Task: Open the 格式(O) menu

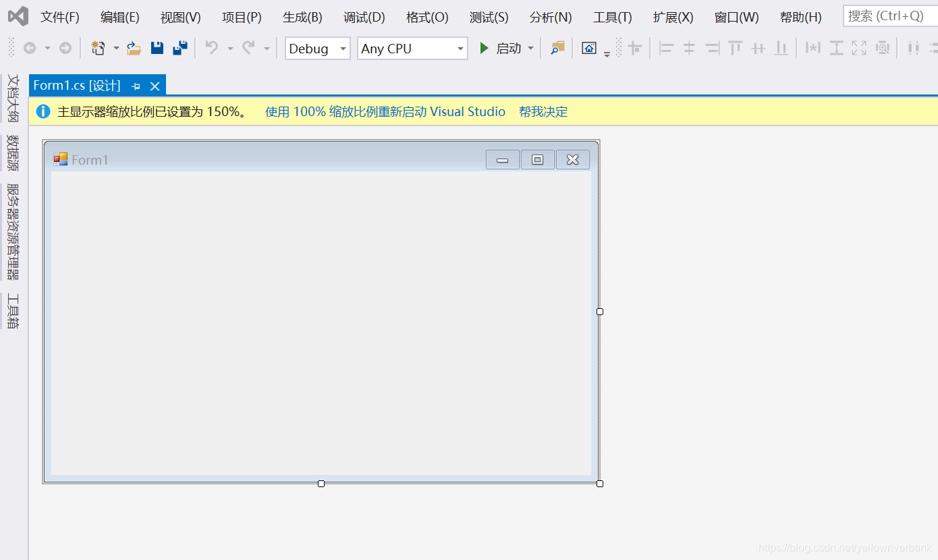Action: (x=427, y=17)
